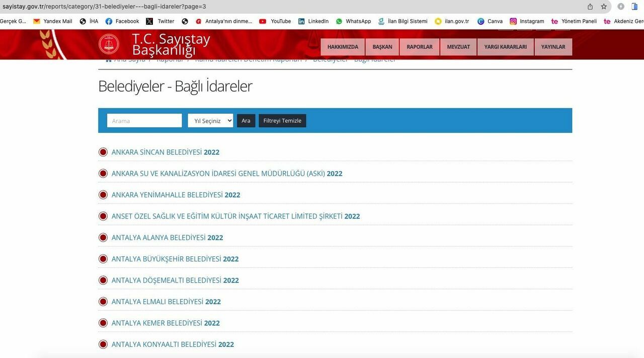Viewport: 644px width, 358px height.
Task: Open the RAPORLAR menu
Action: click(420, 47)
